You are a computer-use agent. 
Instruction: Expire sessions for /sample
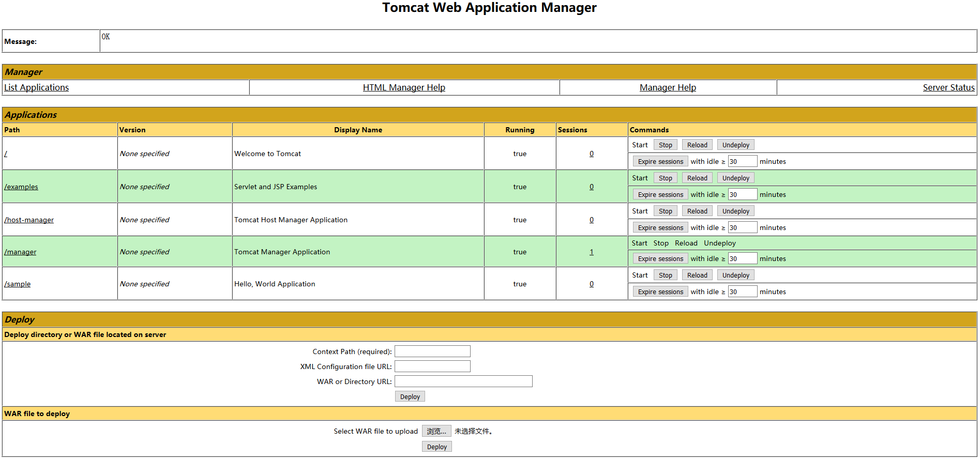pyautogui.click(x=660, y=292)
